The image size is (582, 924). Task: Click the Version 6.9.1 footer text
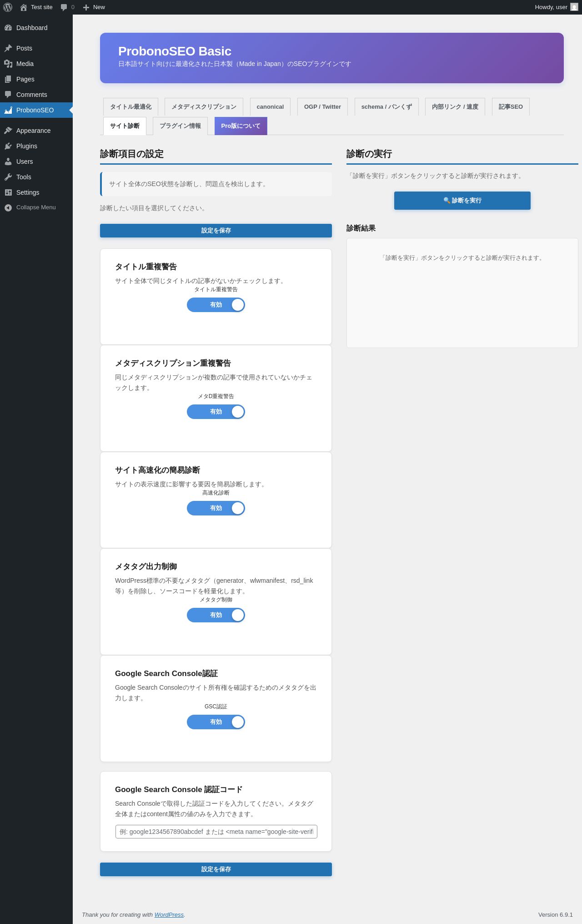pyautogui.click(x=556, y=914)
